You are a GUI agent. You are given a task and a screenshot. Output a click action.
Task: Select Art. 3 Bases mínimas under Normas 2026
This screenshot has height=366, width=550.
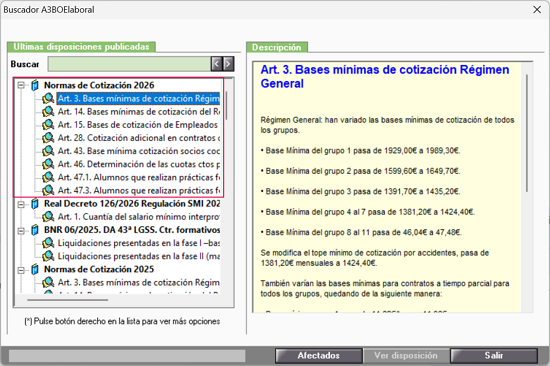coord(139,99)
